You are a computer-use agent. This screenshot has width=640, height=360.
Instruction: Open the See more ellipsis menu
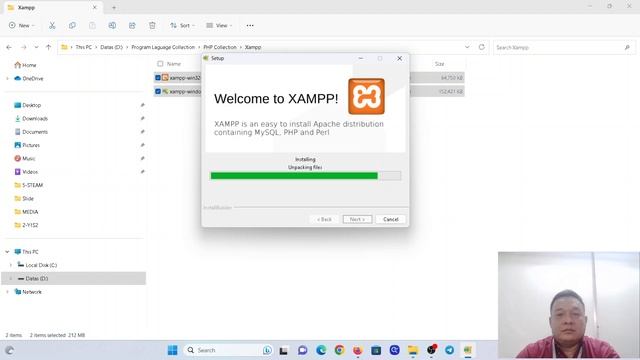(250, 25)
